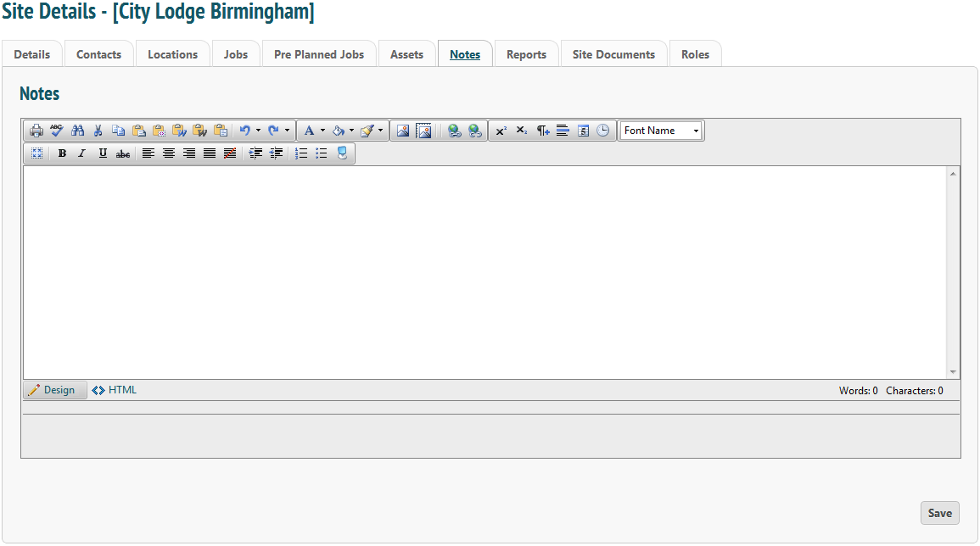Toggle Bold formatting
Image resolution: width=980 pixels, height=546 pixels.
[x=62, y=153]
